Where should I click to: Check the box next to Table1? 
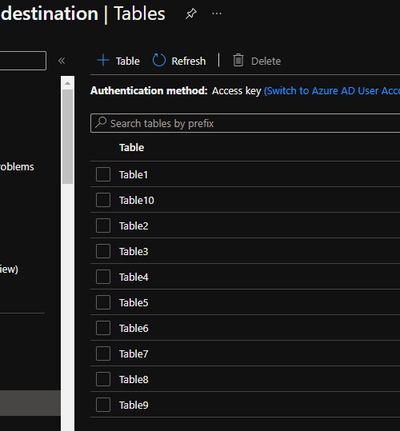pyautogui.click(x=103, y=174)
